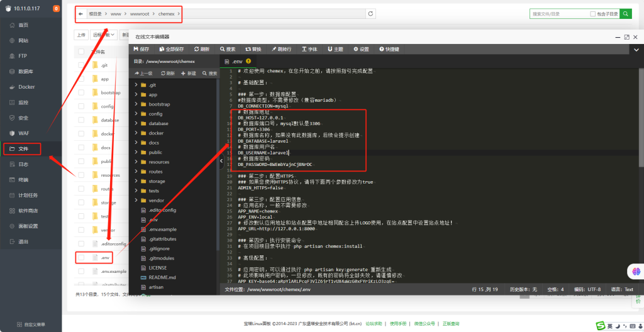
Task: Click 搜索 in the editor directory panel
Action: point(209,73)
